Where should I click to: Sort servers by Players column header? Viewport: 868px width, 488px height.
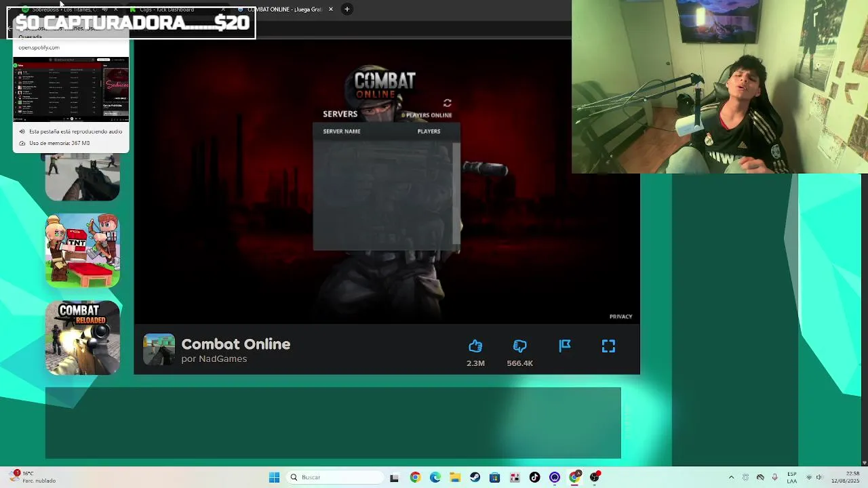pos(429,131)
